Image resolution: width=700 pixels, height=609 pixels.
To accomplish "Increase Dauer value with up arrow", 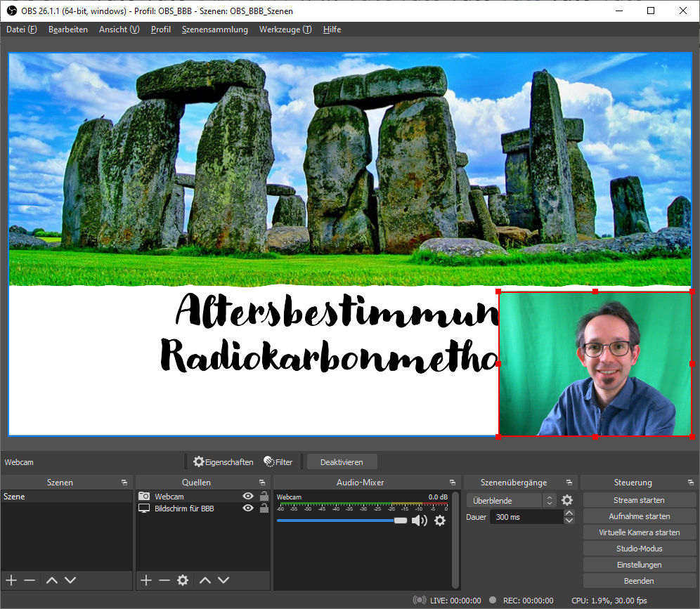I will pyautogui.click(x=569, y=513).
